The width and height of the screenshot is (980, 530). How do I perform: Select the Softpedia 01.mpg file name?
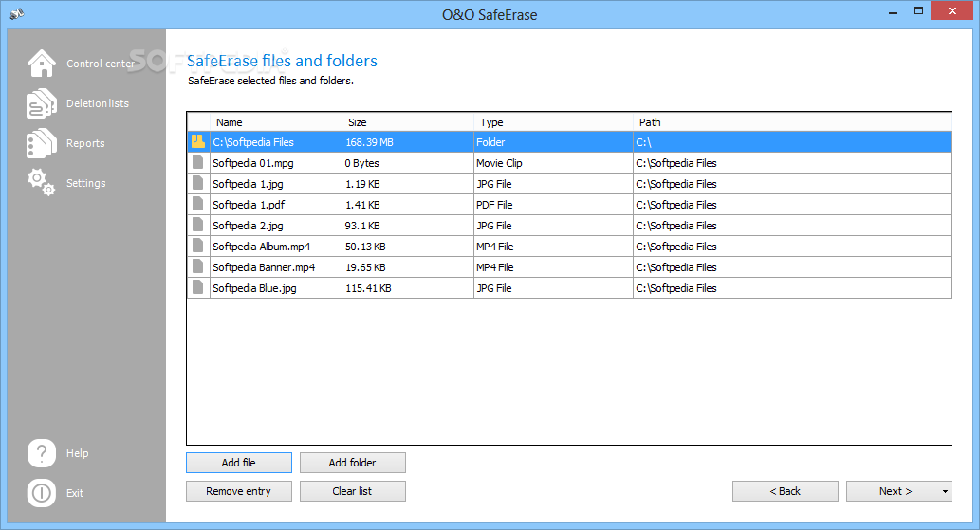(253, 163)
